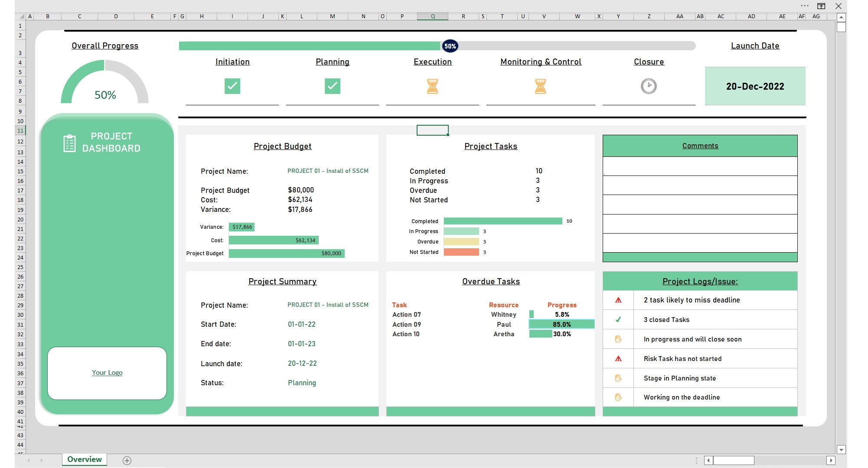Click the 50% marker on the progress bar
868x468 pixels.
(x=449, y=45)
